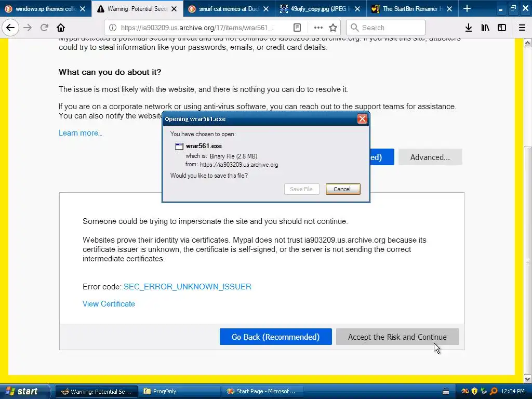532x399 pixels.
Task: Open Start Page - Microsoft taskbar item
Action: [262, 392]
